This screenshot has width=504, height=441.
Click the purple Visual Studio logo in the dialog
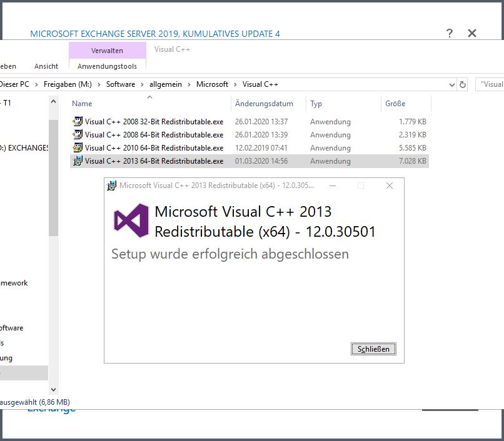point(131,220)
